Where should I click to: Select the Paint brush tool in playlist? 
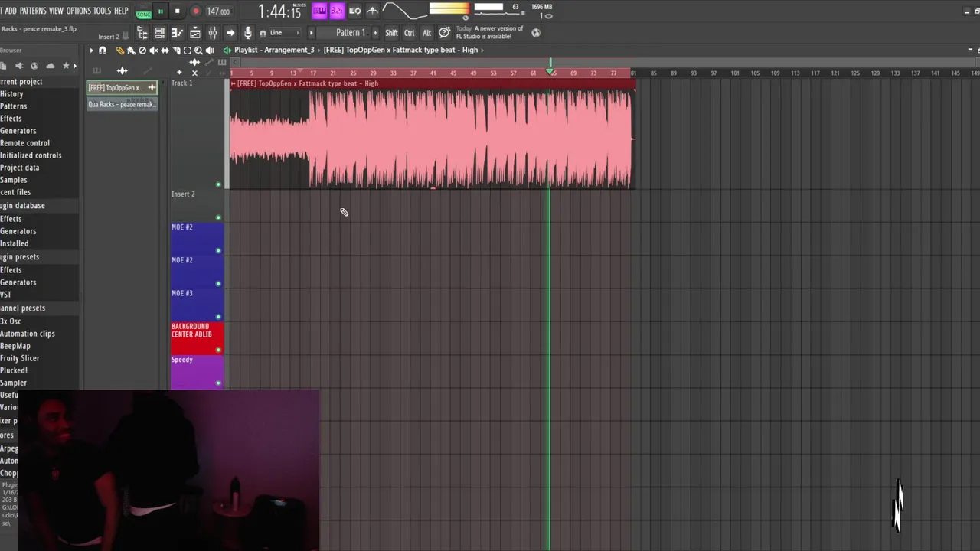(131, 51)
